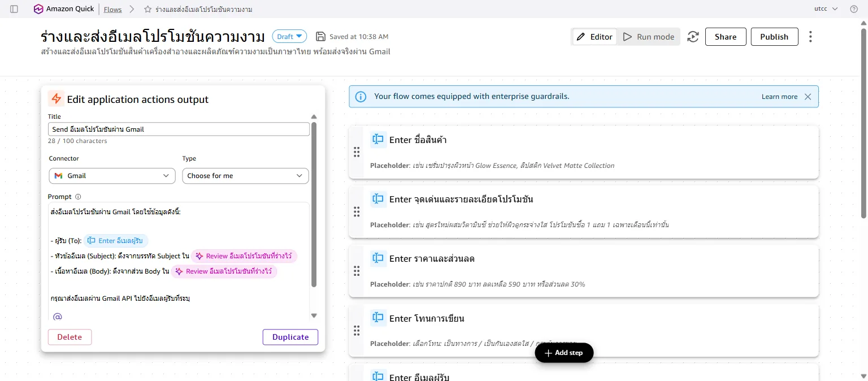The height and width of the screenshot is (381, 868).
Task: Select the 'Enter ราคาและส่วนลด' step title
Action: click(432, 258)
